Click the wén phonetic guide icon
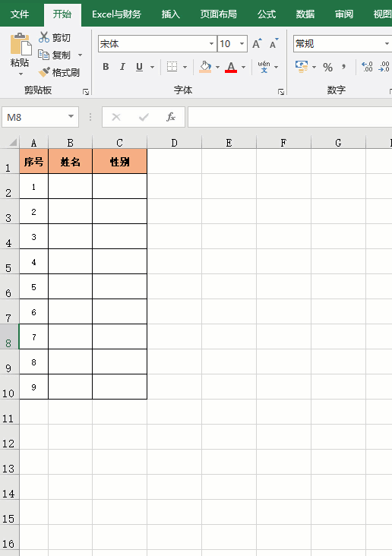The image size is (392, 556). tap(264, 67)
